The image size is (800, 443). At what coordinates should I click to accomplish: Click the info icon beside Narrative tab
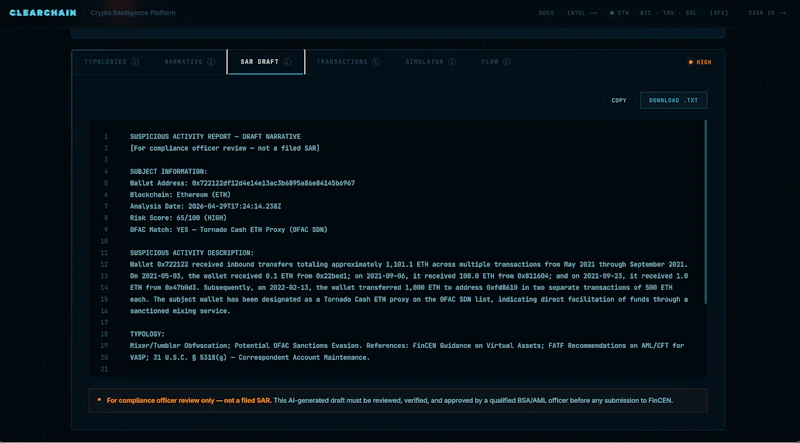pos(211,62)
